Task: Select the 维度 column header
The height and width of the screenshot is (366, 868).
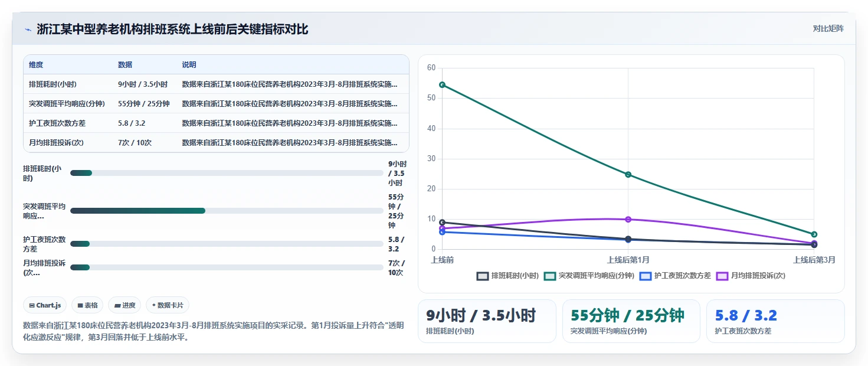Action: 36,65
